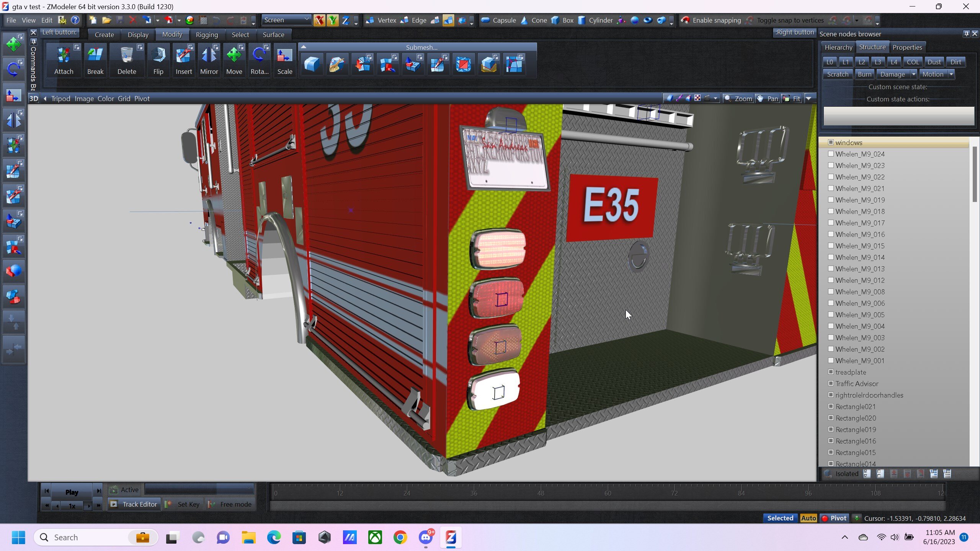Open Xbox app from taskbar
The image size is (980, 551).
coord(375,538)
